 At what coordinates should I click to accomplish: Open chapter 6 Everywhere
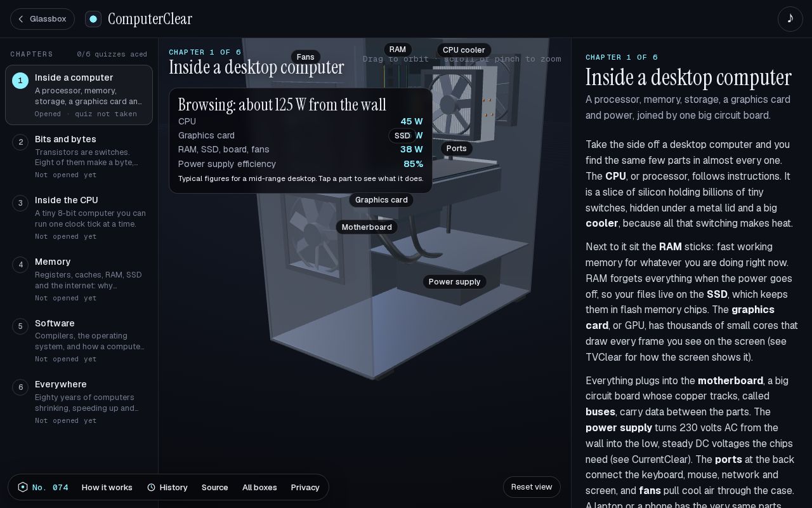click(x=79, y=402)
